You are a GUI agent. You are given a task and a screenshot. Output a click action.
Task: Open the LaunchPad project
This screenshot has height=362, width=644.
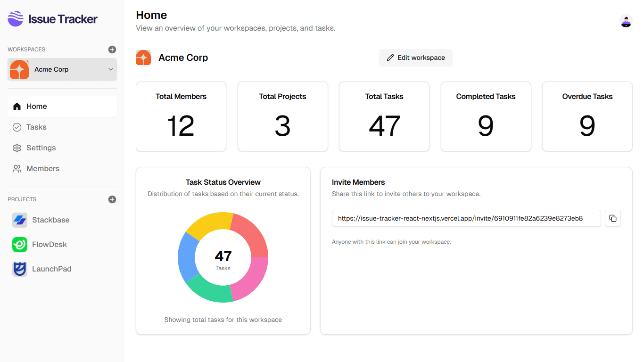tap(51, 269)
